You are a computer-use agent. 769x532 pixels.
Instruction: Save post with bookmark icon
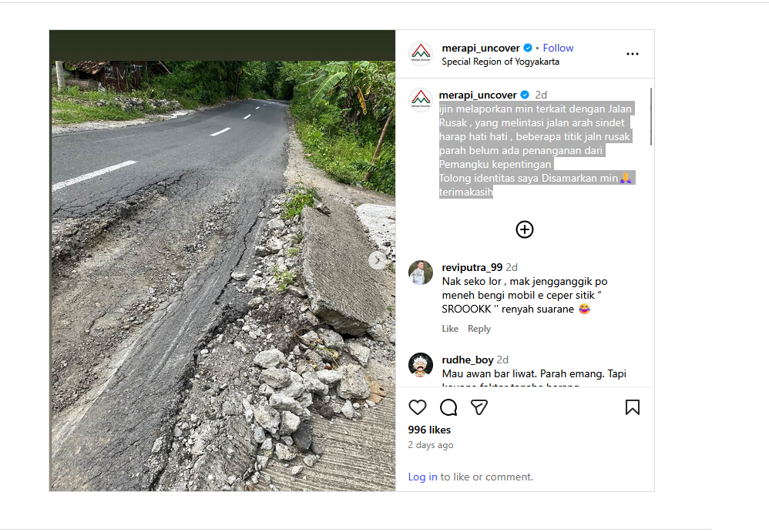632,407
